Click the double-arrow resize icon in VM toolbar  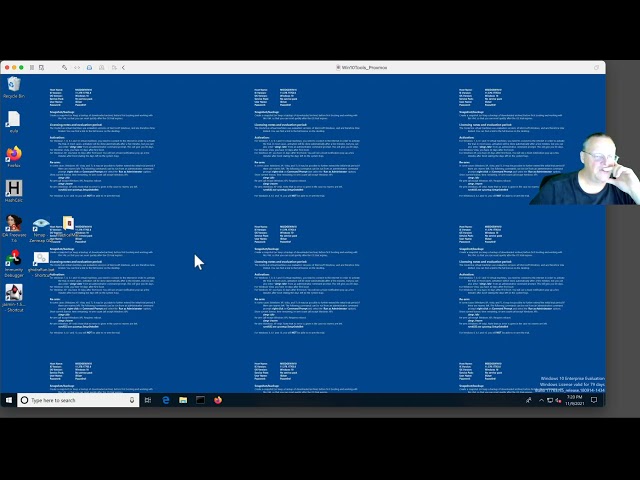pos(77,67)
